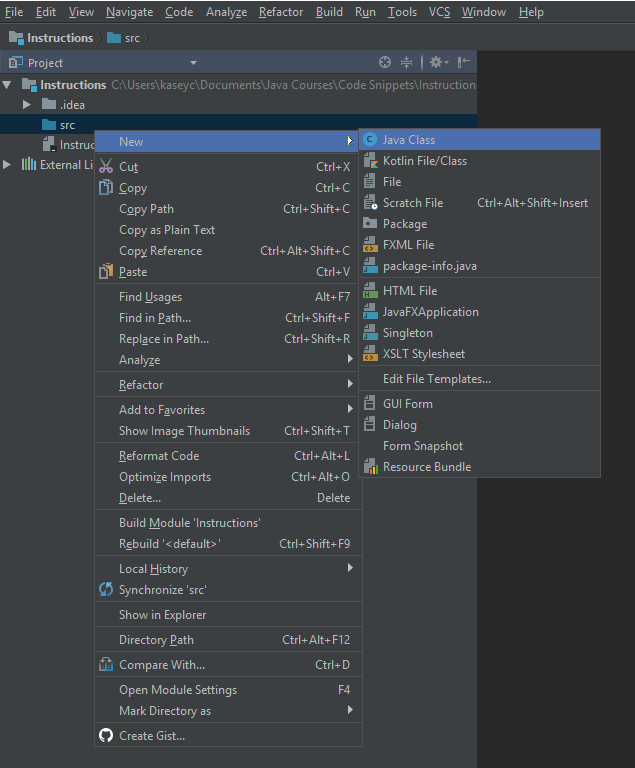
Task: Click the src folder icon in breadcrumb
Action: [114, 38]
